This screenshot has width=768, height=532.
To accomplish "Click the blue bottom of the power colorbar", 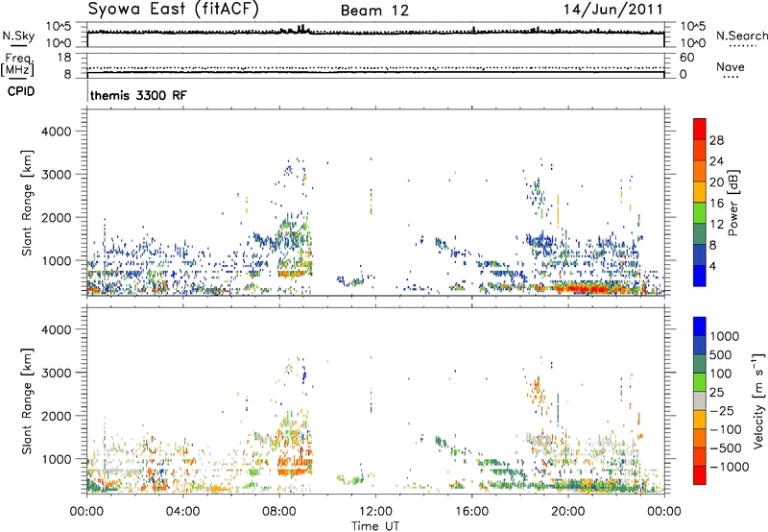I will click(700, 276).
